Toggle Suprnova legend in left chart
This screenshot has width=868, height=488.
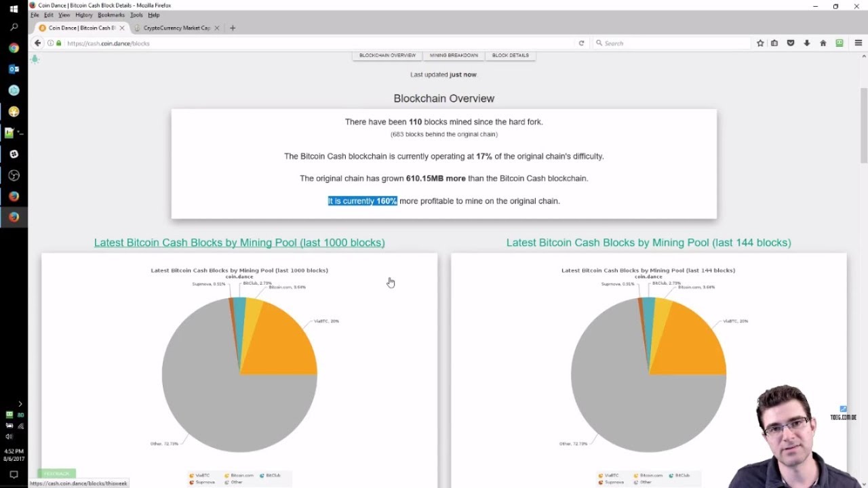coord(202,482)
